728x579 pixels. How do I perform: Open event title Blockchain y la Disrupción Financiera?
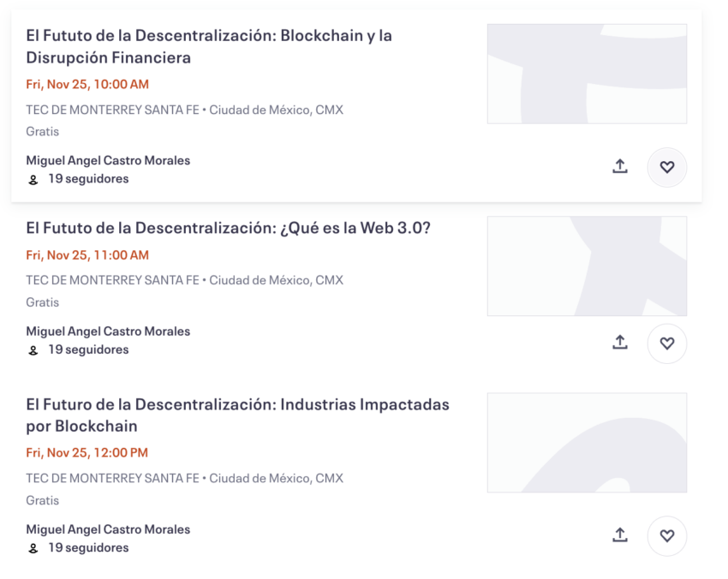point(209,46)
